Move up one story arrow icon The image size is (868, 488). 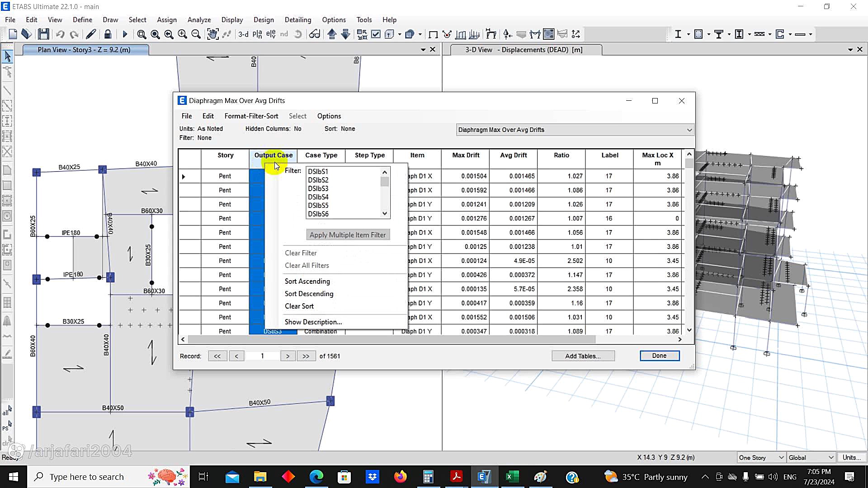332,34
